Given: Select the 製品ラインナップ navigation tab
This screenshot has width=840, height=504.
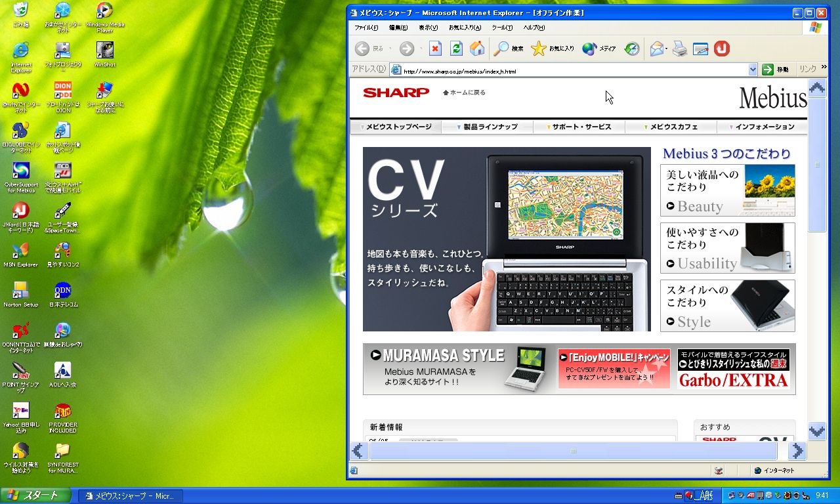Looking at the screenshot, I should coord(486,127).
